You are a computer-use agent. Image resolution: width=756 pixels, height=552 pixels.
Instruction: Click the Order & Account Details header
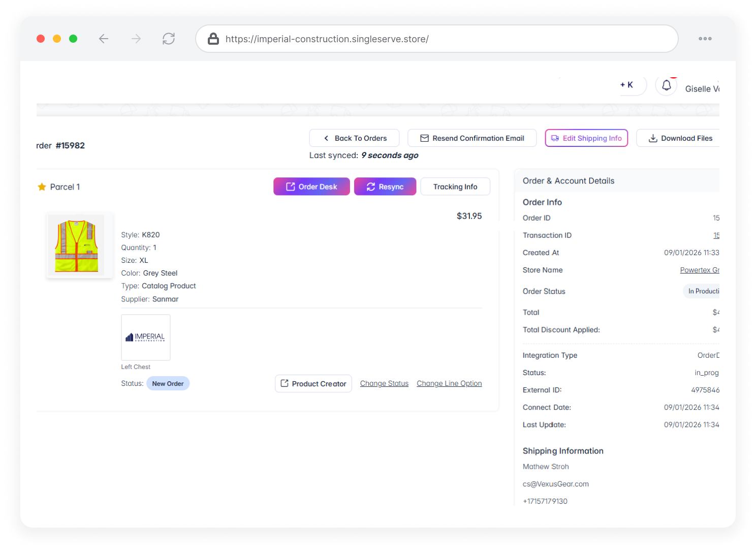click(x=569, y=181)
